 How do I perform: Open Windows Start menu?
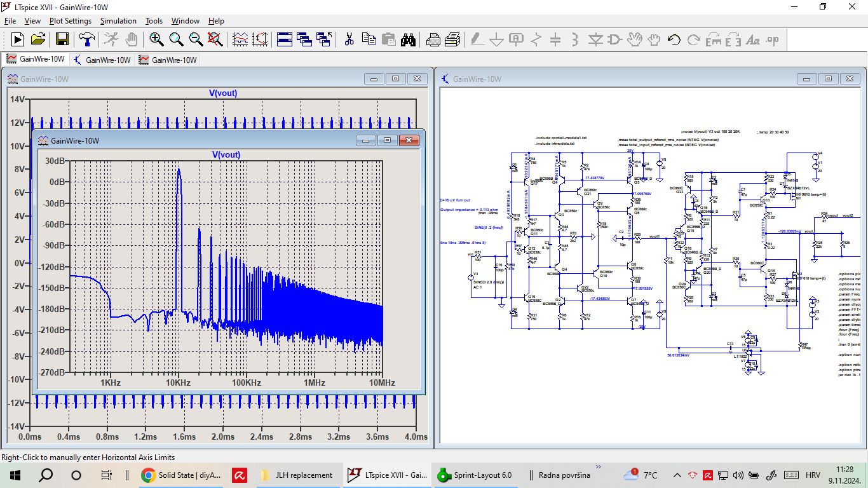[x=15, y=475]
